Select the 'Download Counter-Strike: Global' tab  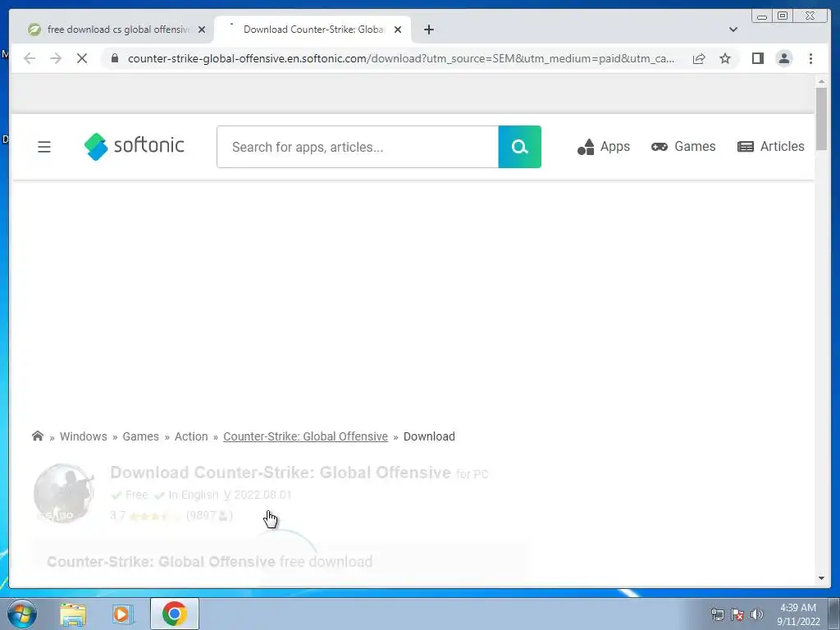pyautogui.click(x=313, y=30)
